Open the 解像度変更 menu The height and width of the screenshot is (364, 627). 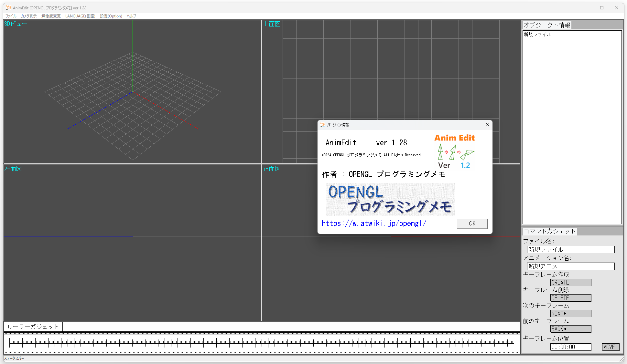tap(51, 16)
